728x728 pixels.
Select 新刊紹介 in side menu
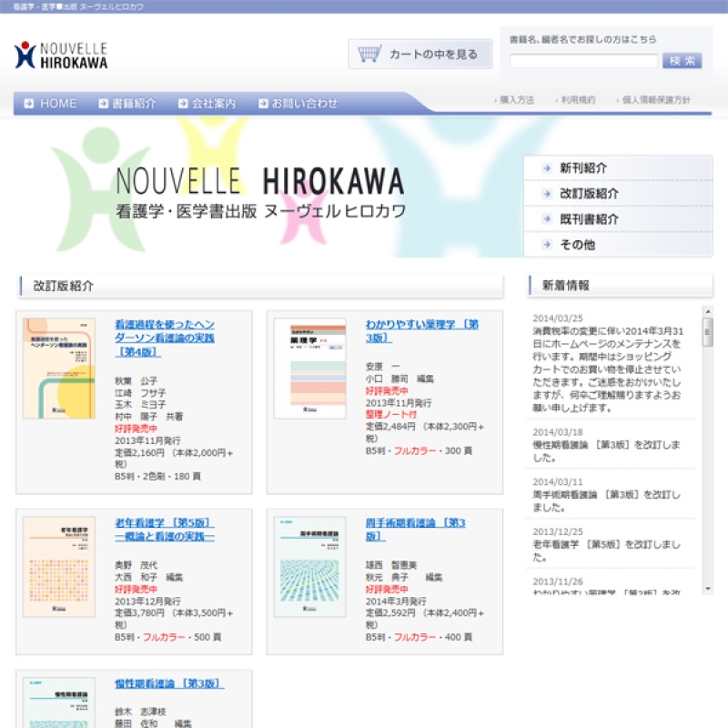click(x=619, y=168)
